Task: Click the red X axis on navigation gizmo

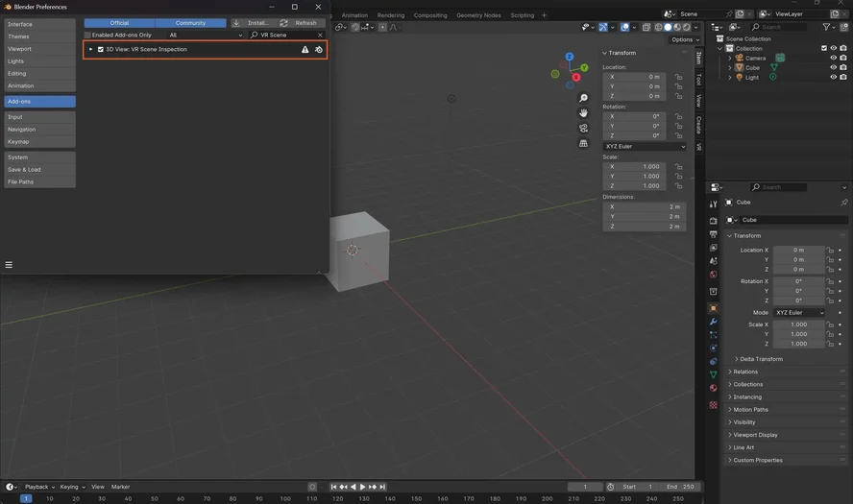Action: tap(576, 77)
